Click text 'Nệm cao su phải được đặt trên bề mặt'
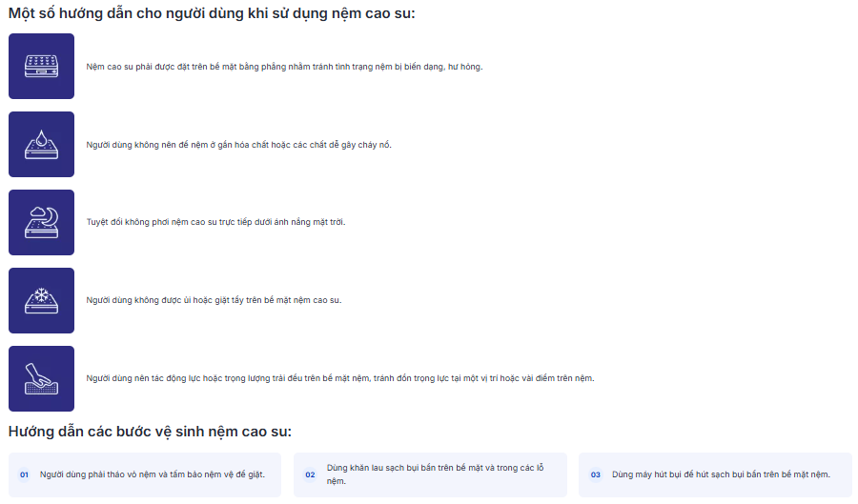This screenshot has height=504, width=858. tap(284, 67)
